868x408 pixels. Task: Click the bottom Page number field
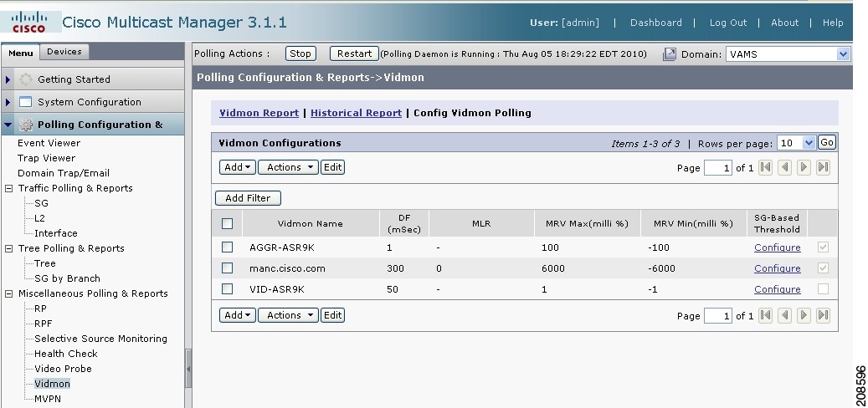click(x=718, y=316)
